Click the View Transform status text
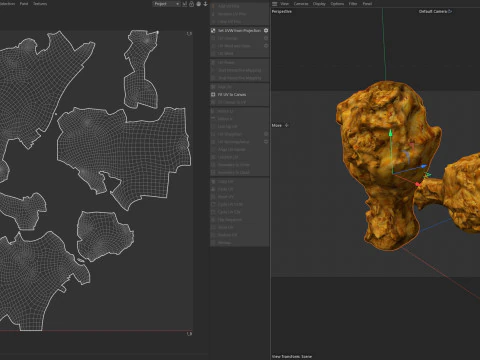The image size is (480, 360). 292,356
